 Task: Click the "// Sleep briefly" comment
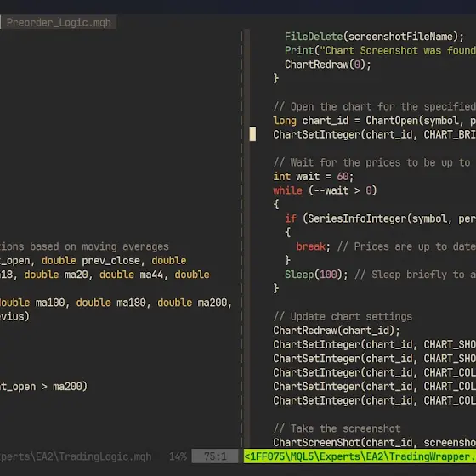pos(415,275)
